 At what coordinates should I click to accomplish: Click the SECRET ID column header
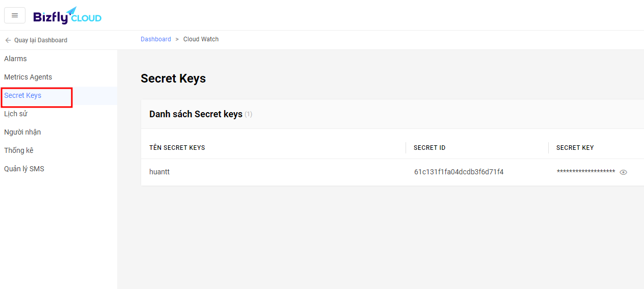(x=430, y=148)
